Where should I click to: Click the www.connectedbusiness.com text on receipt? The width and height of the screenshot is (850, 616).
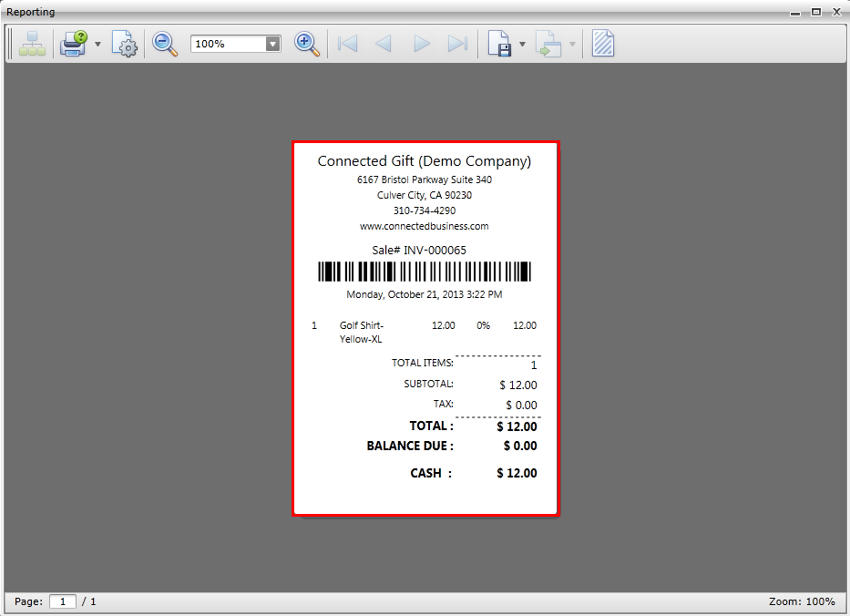[x=425, y=226]
